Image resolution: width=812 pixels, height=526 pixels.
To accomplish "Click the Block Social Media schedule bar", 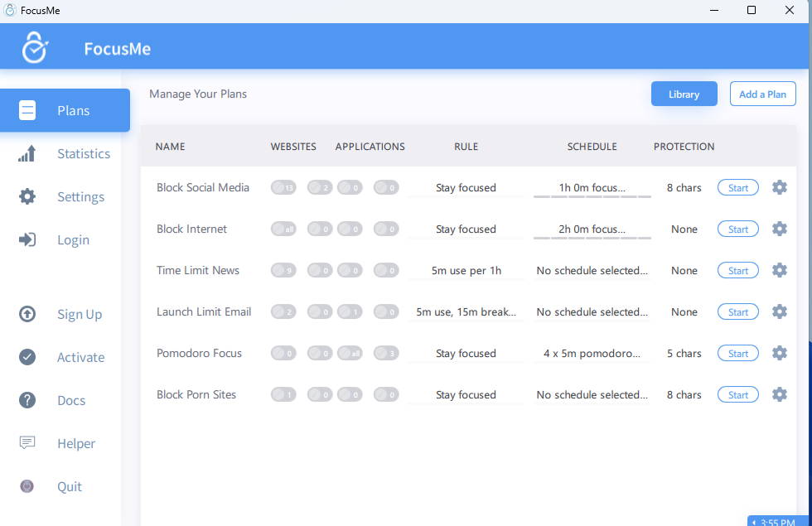I will pyautogui.click(x=592, y=188).
